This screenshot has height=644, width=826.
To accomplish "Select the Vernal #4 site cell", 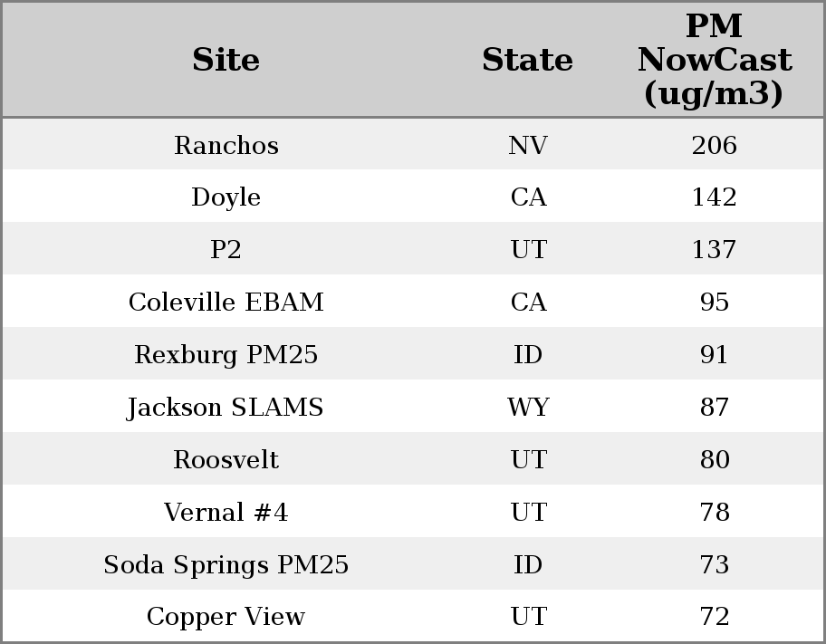I will 226,513.
